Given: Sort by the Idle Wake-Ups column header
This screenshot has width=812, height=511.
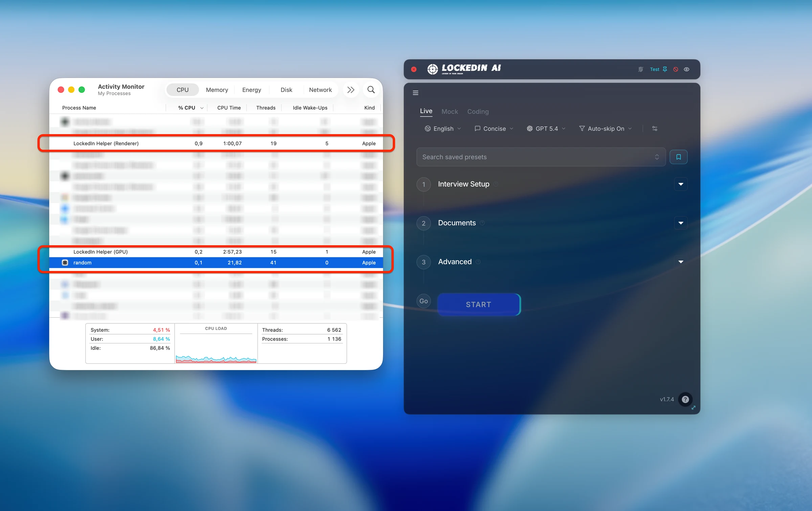Looking at the screenshot, I should pyautogui.click(x=310, y=108).
